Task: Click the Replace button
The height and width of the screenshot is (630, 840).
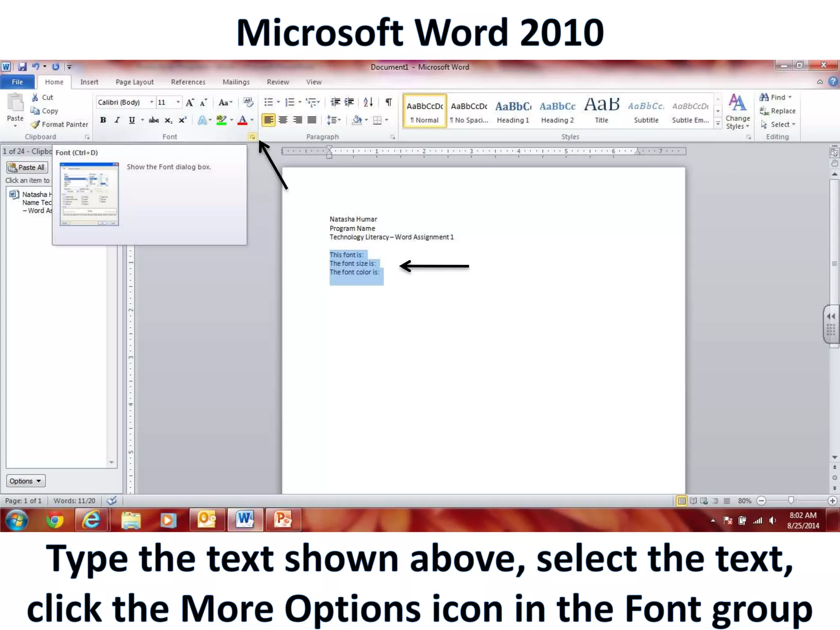Action: pos(778,111)
